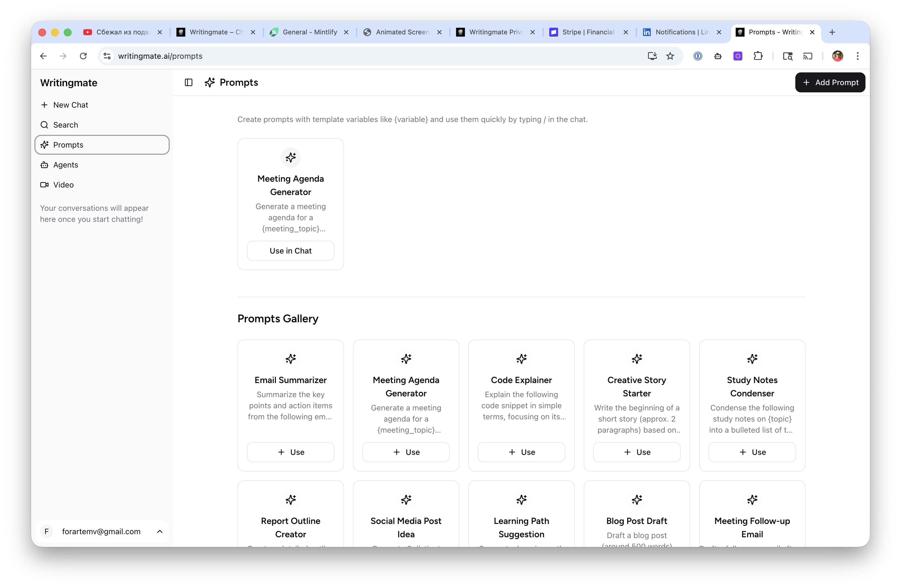Open the site information icon in address bar

(x=107, y=56)
